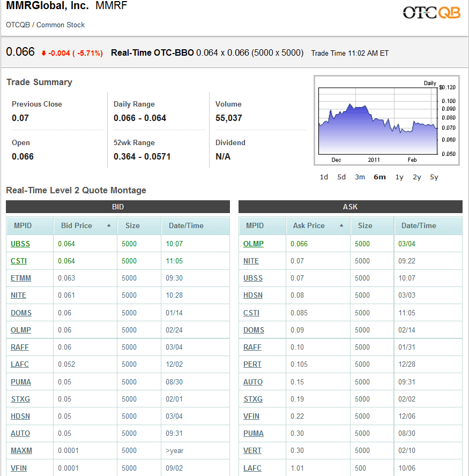Sort the MPID column in BID table
Viewport: 469px width, 476px height.
pos(23,225)
